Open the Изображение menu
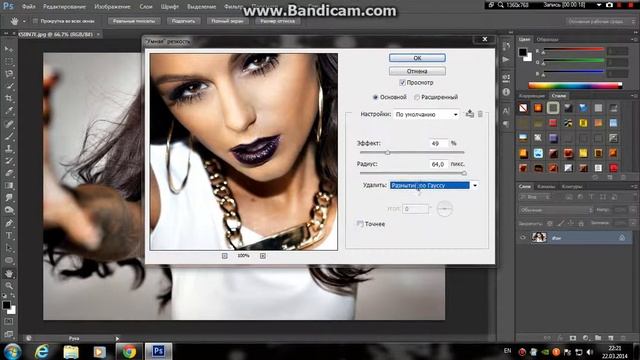This screenshot has height=360, width=640. (x=112, y=7)
